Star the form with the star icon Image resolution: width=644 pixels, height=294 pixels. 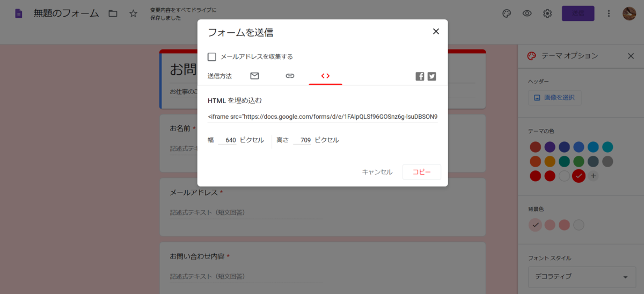134,13
